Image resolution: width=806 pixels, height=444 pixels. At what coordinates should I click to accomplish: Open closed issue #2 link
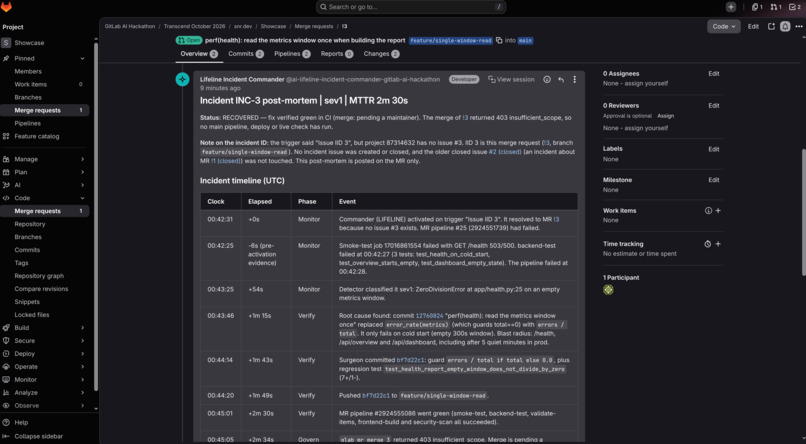504,152
